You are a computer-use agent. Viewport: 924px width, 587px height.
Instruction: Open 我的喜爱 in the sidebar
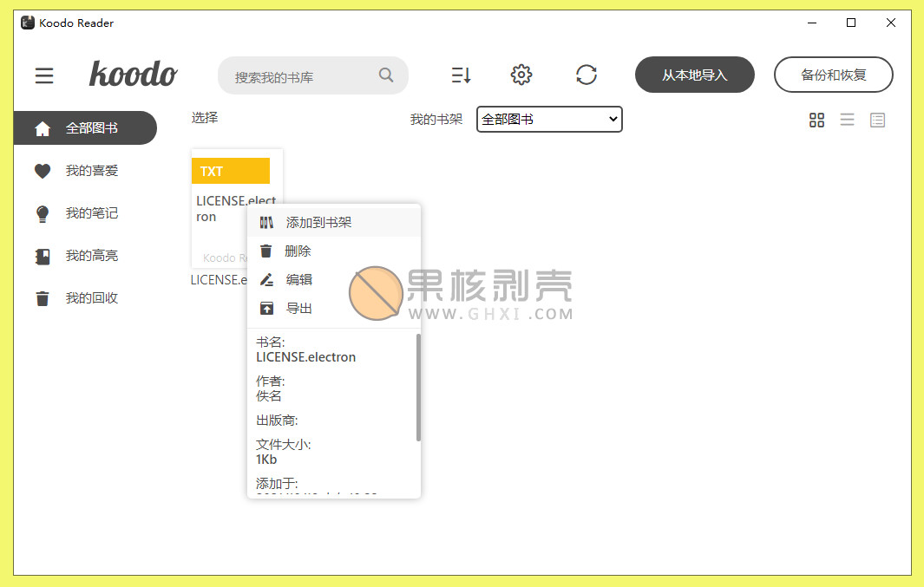point(91,171)
